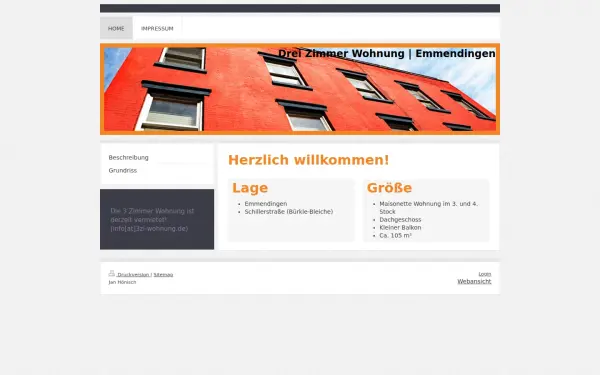Click the dark box text about the rented flat
The height and width of the screenshot is (375, 600).
click(x=152, y=220)
